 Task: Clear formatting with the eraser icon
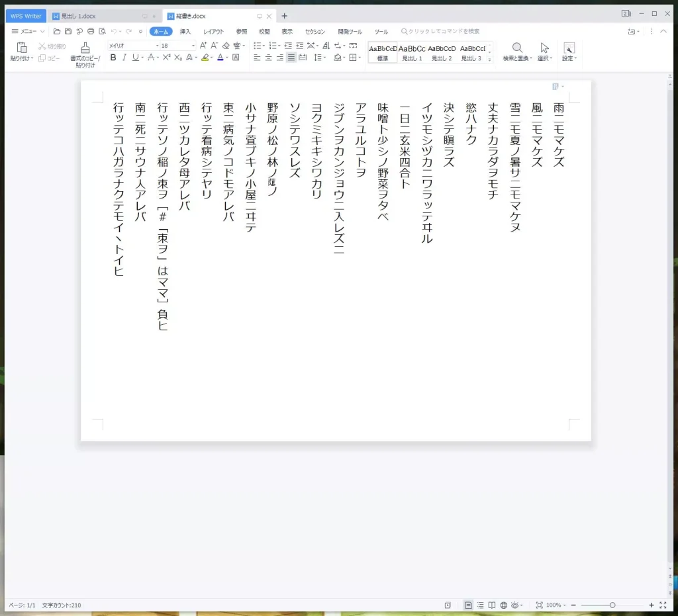coord(226,46)
